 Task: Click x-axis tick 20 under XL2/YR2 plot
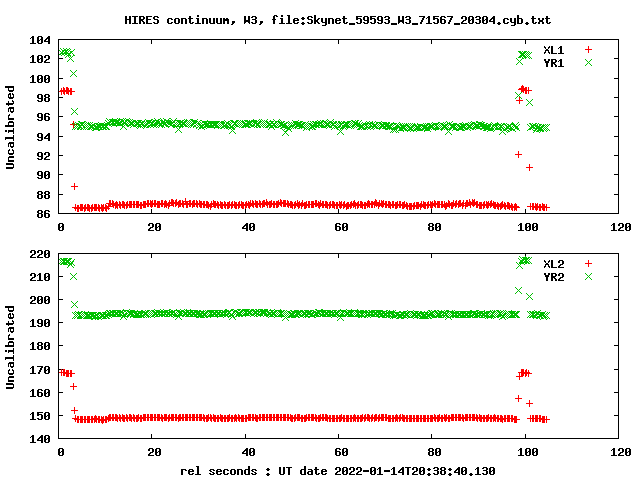click(154, 452)
